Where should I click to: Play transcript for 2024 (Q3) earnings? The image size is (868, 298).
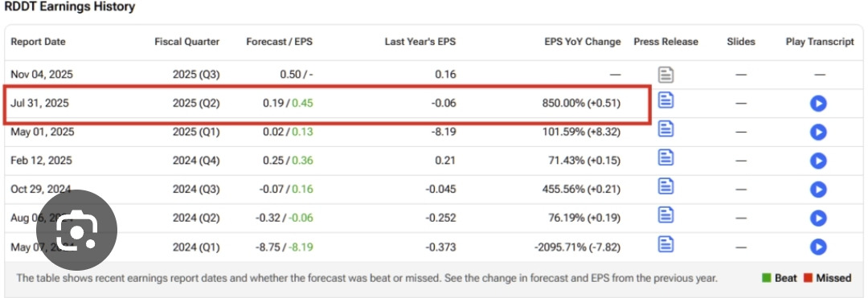(818, 190)
